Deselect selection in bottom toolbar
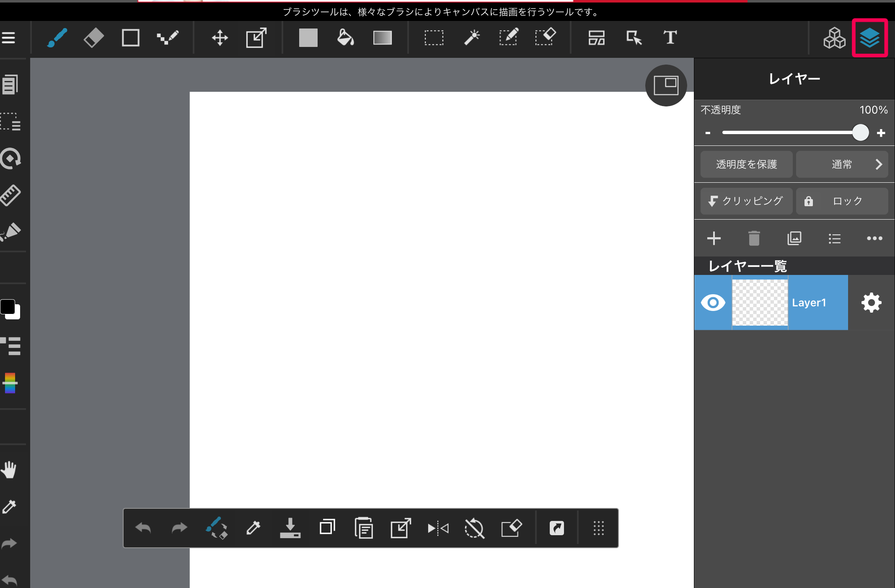 (474, 528)
